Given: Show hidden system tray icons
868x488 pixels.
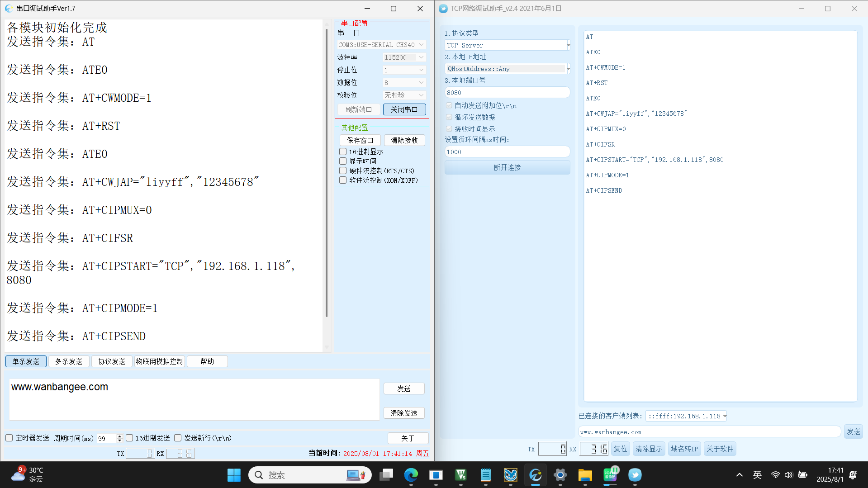Looking at the screenshot, I should click(x=740, y=475).
